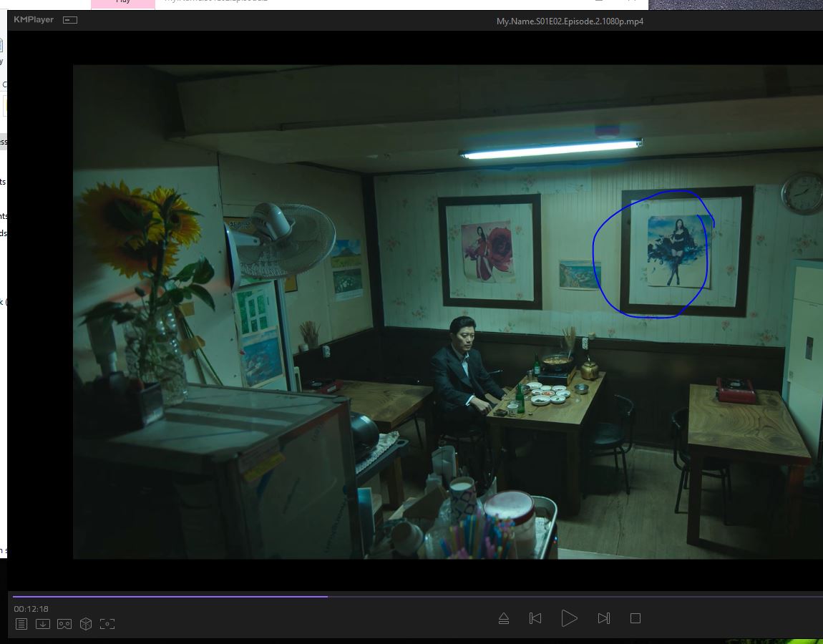The width and height of the screenshot is (823, 644).
Task: Toggle the 3D cube icon
Action: coord(86,624)
